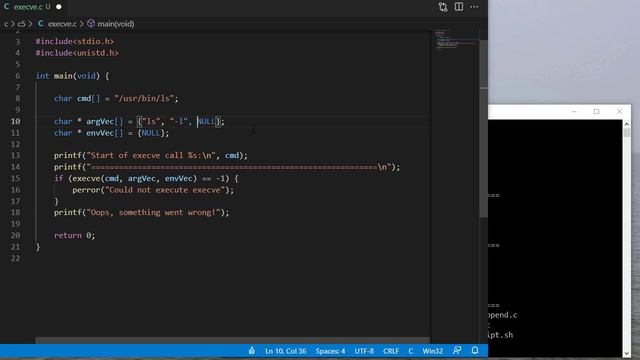Click the c5 folder breadcrumb
This screenshot has height=360, width=640.
[x=21, y=24]
